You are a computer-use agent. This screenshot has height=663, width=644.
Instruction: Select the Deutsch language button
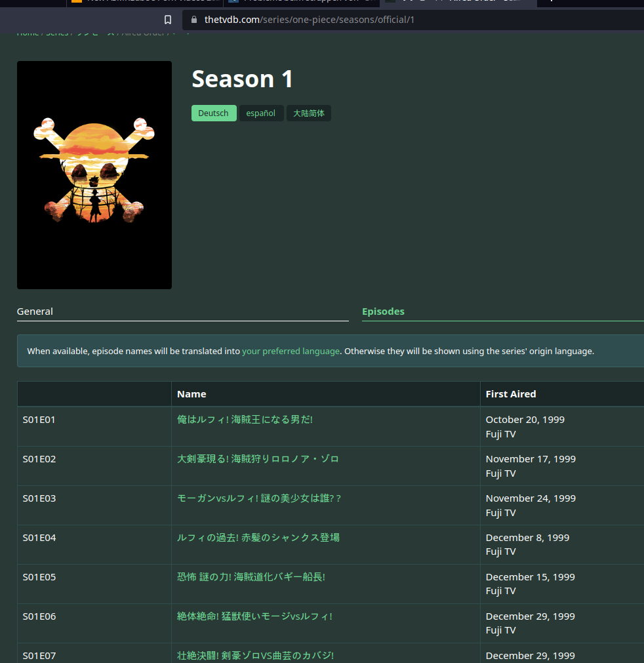pos(214,113)
